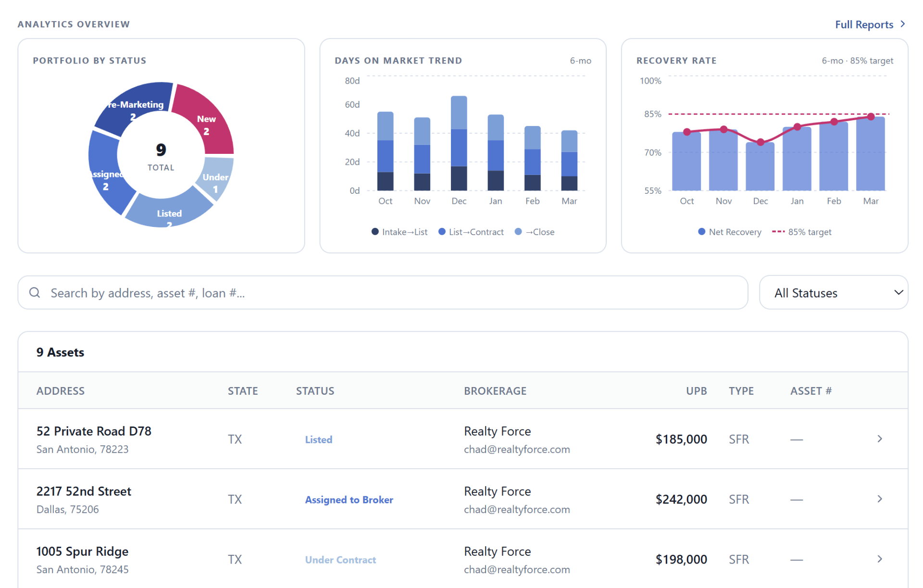The height and width of the screenshot is (588, 923).
Task: Toggle the Intake→List legend item
Action: pos(399,232)
